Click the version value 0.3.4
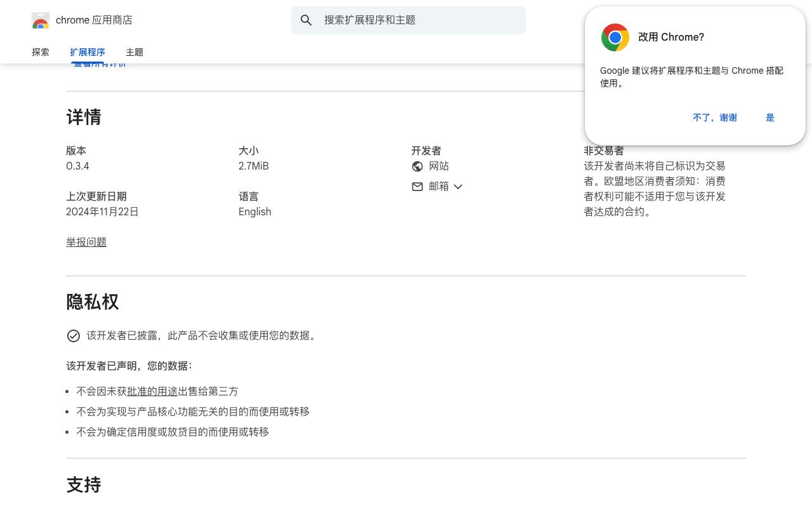 point(77,166)
